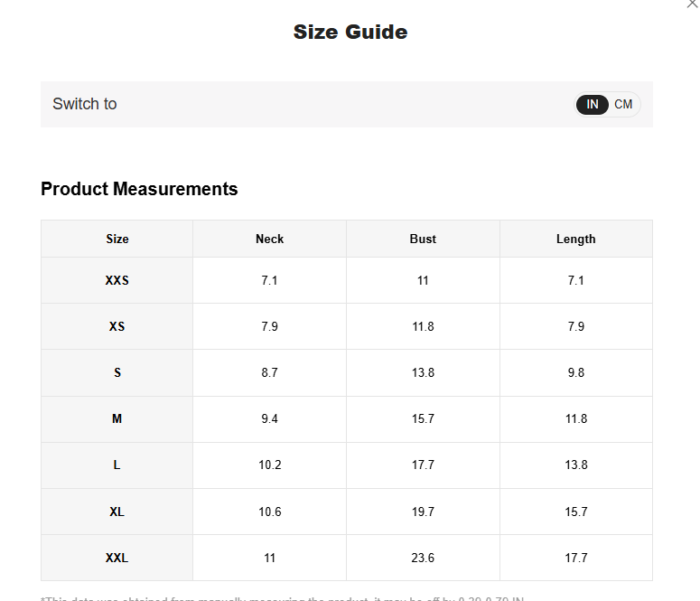Viewport: 700px width, 601px height.
Task: Click the Neck column header
Action: [x=270, y=239]
